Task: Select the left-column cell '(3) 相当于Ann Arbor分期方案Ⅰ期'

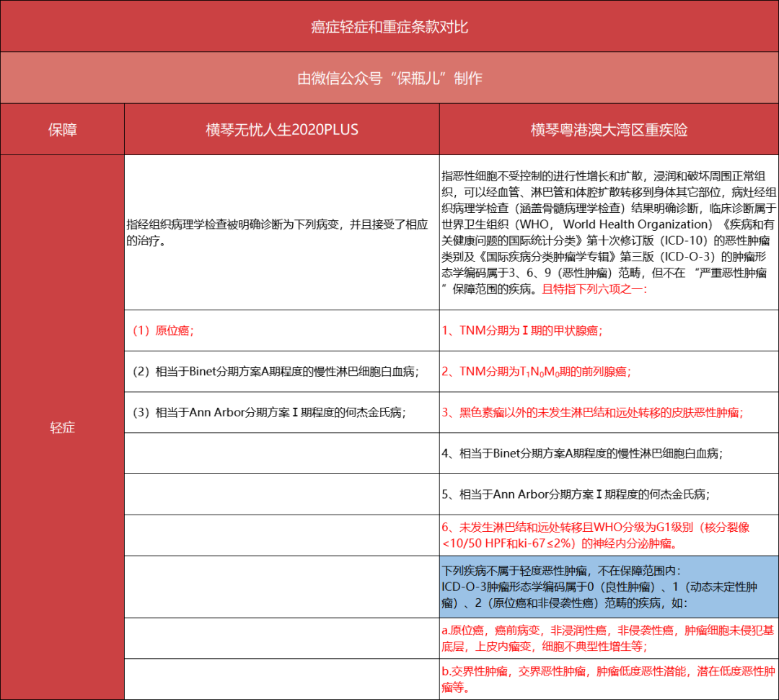Action: 282,412
